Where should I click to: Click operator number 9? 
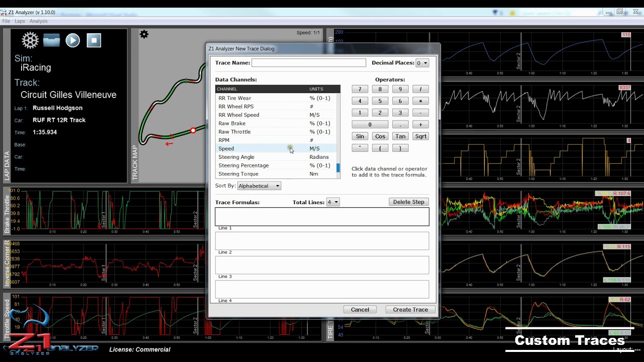(400, 89)
